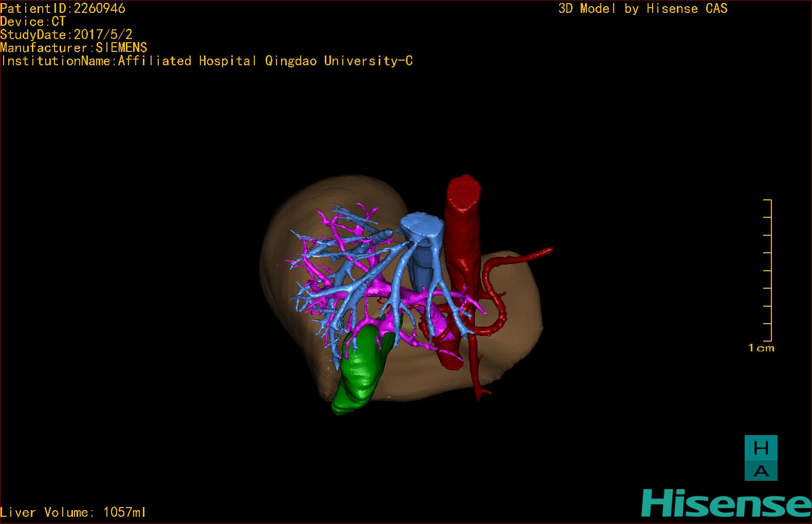Click the Manufacturer SIEMENS label
The image size is (812, 524).
pos(73,47)
